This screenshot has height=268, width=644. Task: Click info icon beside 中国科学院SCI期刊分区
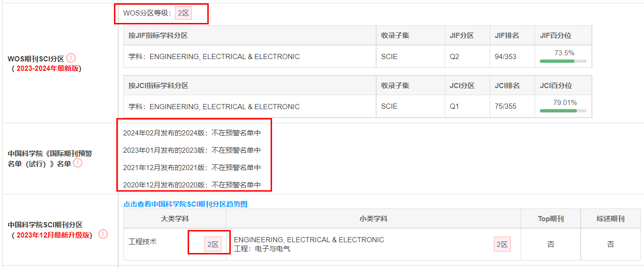103,234
